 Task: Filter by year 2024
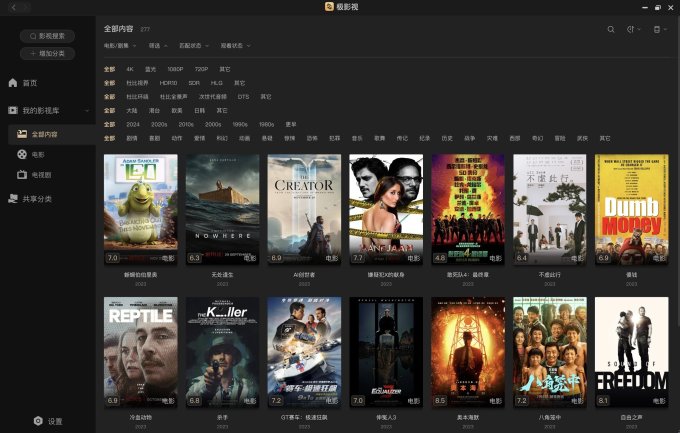coord(133,125)
